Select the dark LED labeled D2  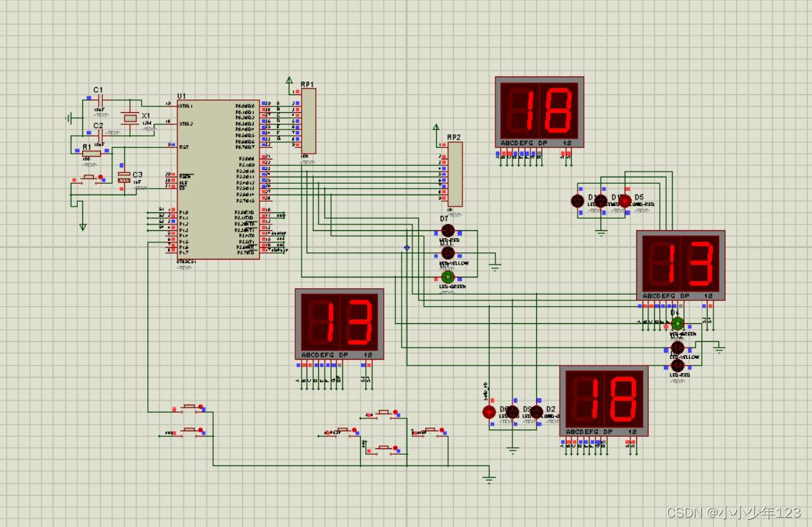click(x=537, y=412)
